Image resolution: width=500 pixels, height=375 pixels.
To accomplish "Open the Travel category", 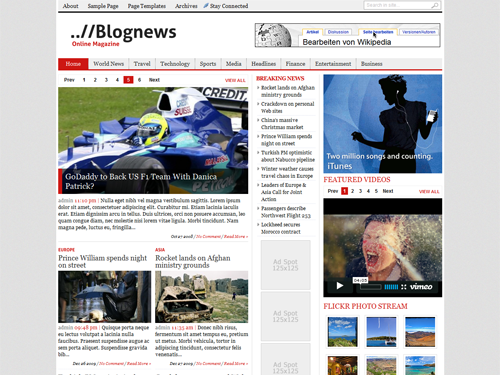I will point(142,64).
